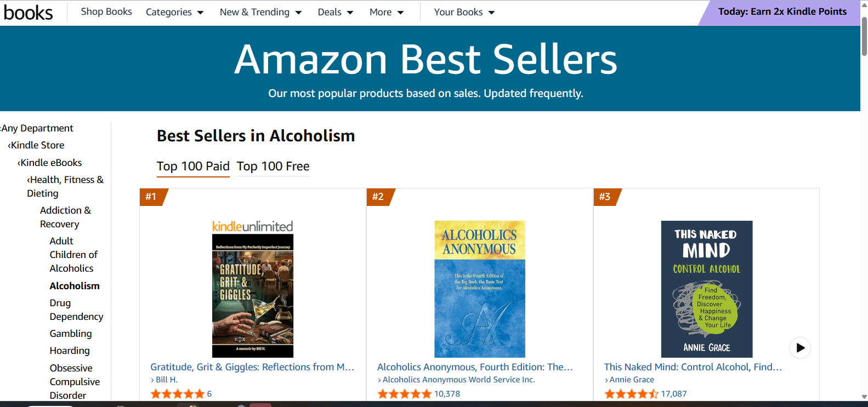Click the Kindle Unlimited logo
The image size is (868, 407).
coord(253,226)
